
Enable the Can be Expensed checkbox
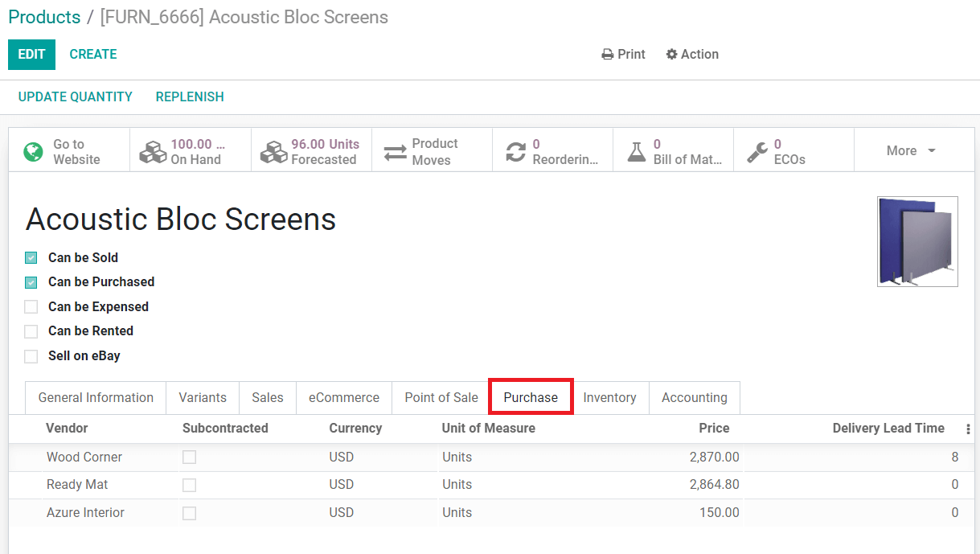tap(31, 307)
